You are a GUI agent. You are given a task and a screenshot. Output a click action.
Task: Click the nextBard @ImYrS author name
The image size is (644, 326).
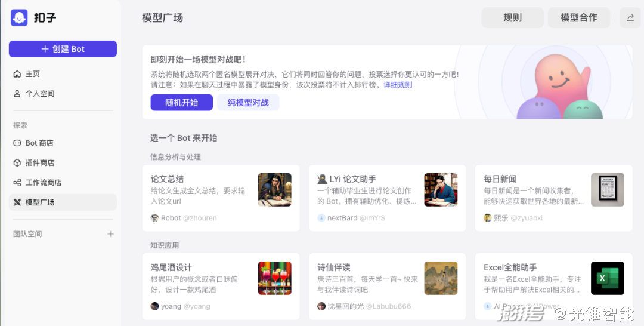tap(356, 218)
